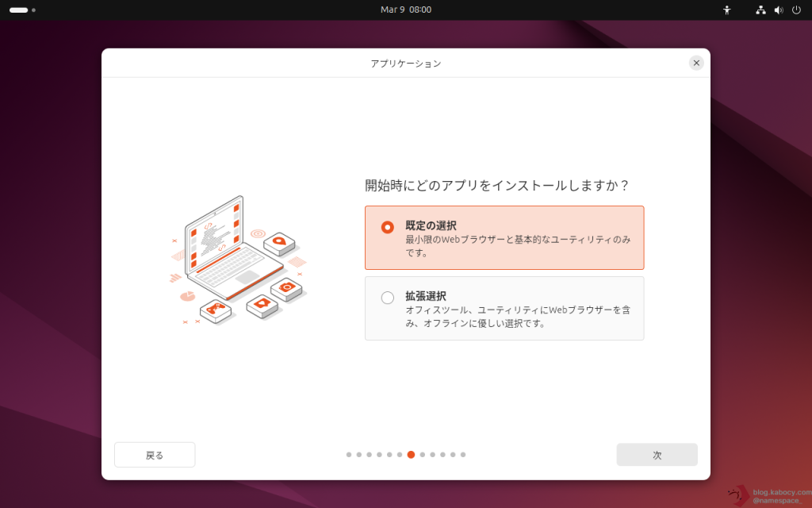Click the camera tile in illustration
The height and width of the screenshot is (508, 812).
(287, 287)
